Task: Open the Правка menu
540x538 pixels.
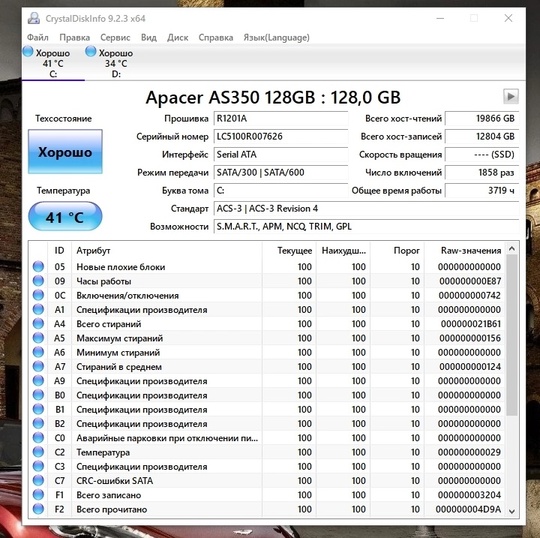Action: [x=74, y=37]
